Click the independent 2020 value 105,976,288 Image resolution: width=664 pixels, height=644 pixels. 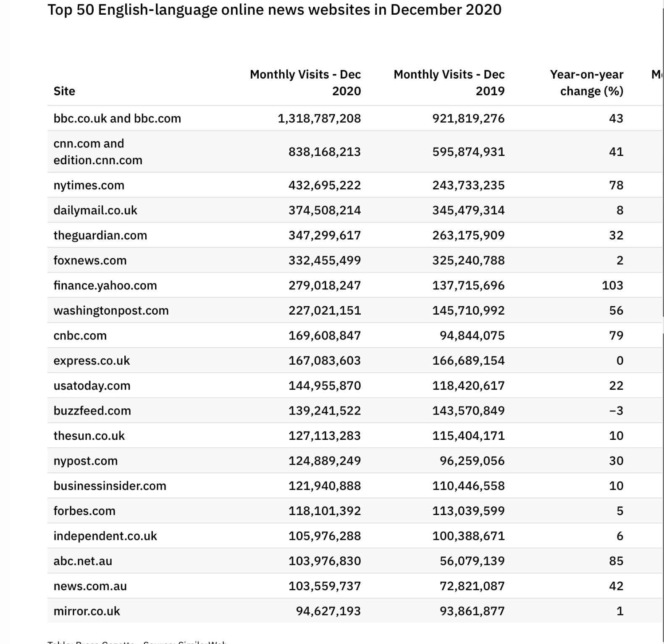tap(325, 536)
